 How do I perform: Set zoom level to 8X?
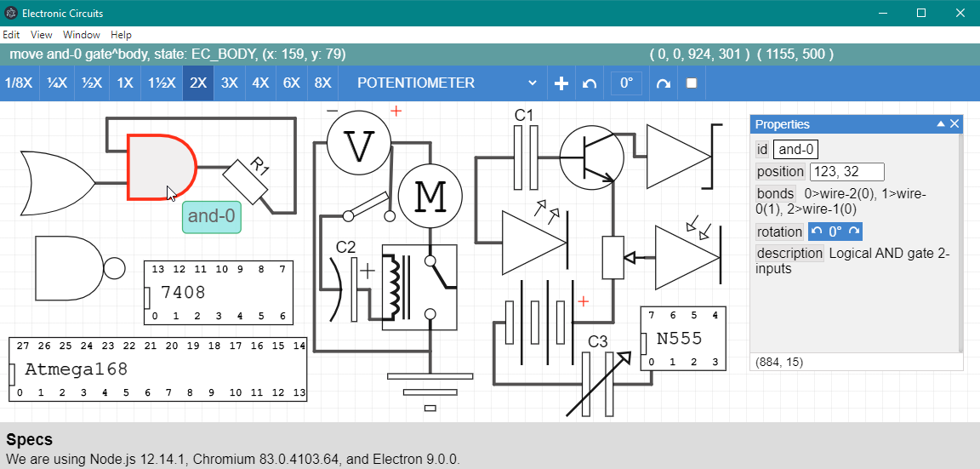coord(323,83)
